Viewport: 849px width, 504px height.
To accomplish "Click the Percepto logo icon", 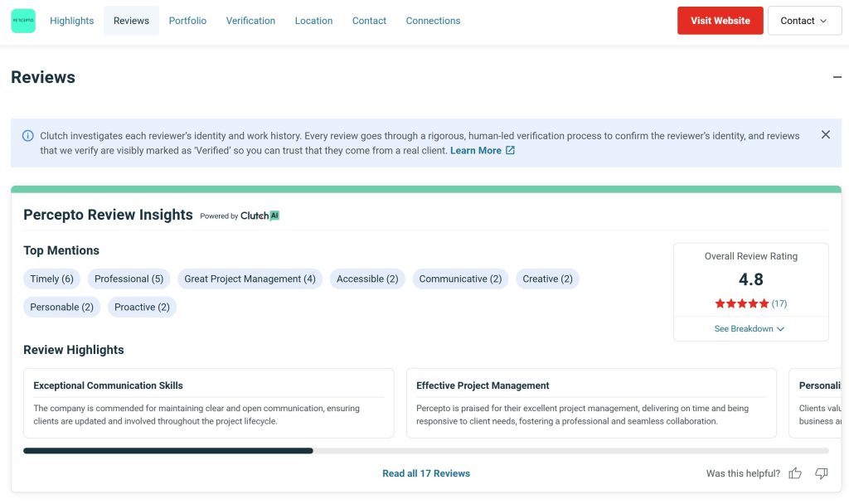I will pos(23,21).
